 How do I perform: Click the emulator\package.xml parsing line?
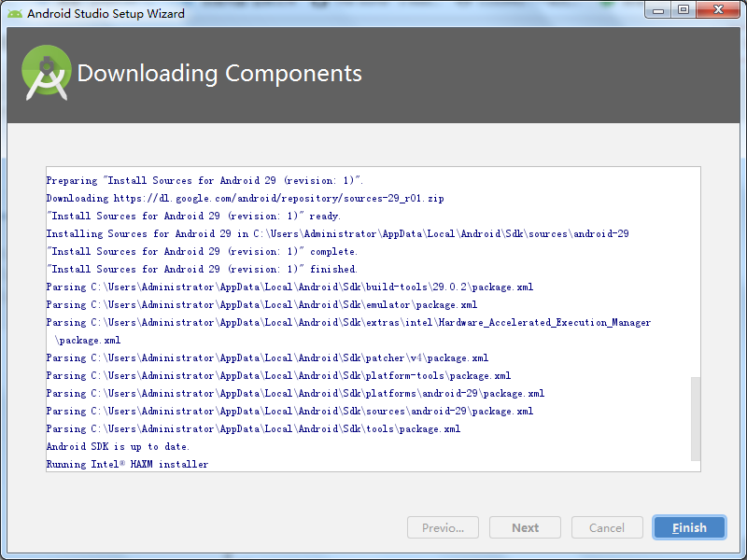pyautogui.click(x=261, y=305)
